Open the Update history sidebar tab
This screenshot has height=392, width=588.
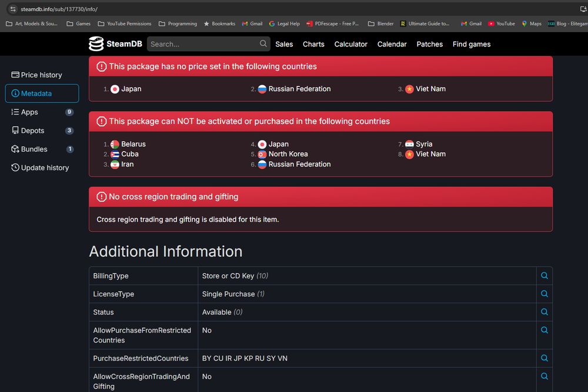click(x=42, y=167)
